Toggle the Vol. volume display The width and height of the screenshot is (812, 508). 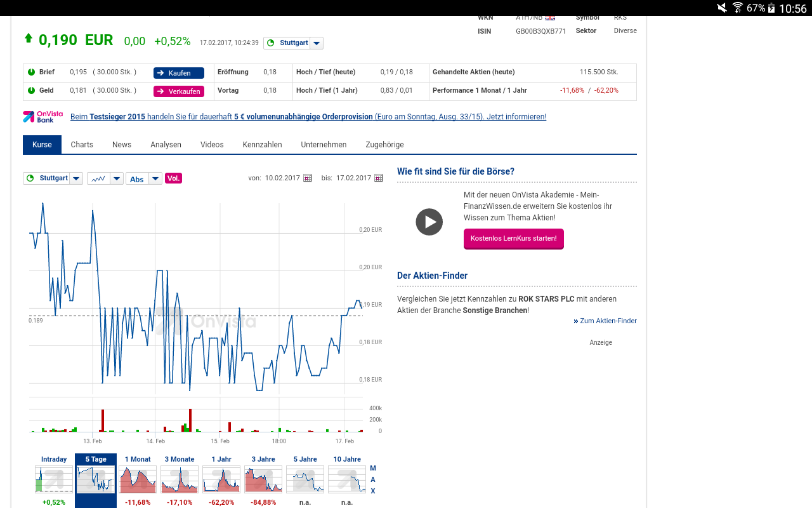173,178
